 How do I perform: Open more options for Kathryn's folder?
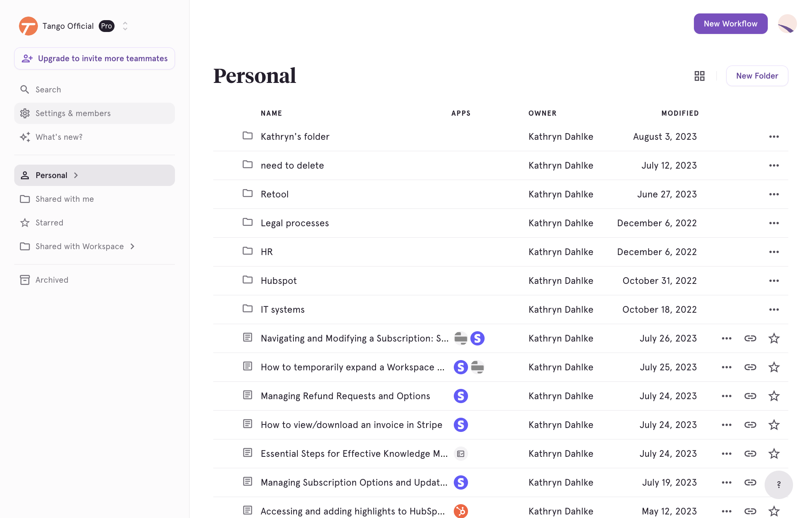click(774, 137)
